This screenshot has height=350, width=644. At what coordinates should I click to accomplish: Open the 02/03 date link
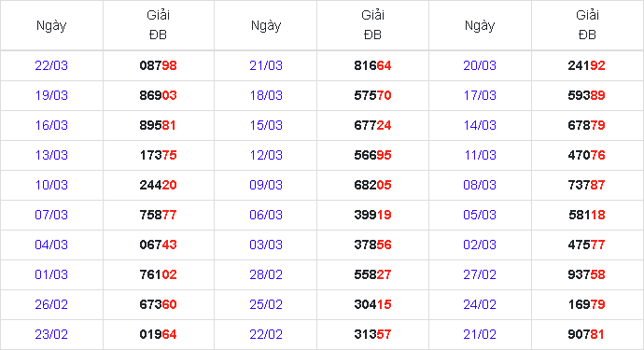[x=480, y=245]
